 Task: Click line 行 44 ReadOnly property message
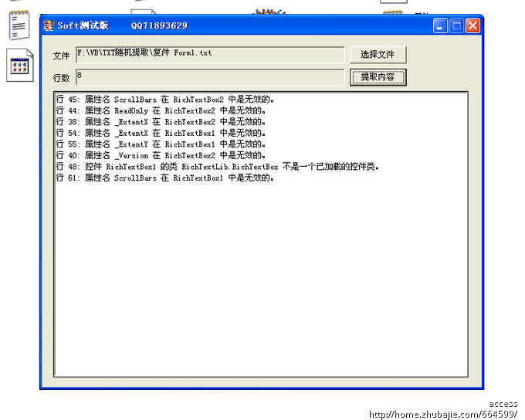(x=163, y=110)
